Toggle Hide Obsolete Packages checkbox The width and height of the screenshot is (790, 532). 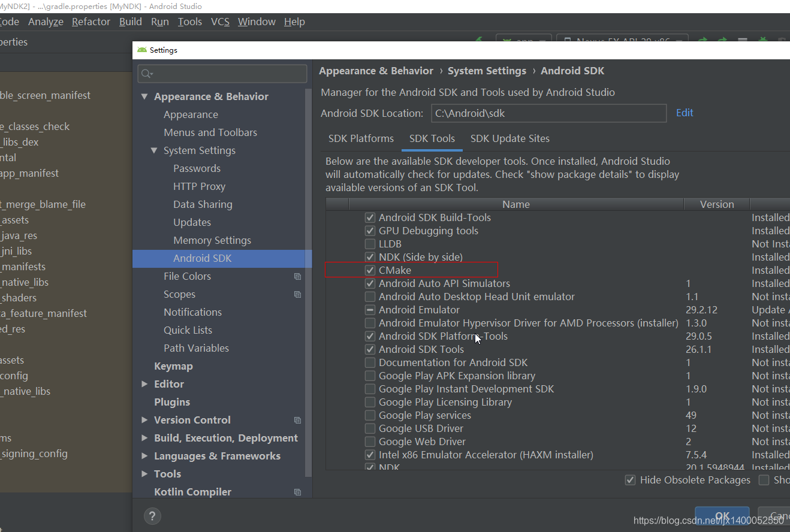click(630, 480)
